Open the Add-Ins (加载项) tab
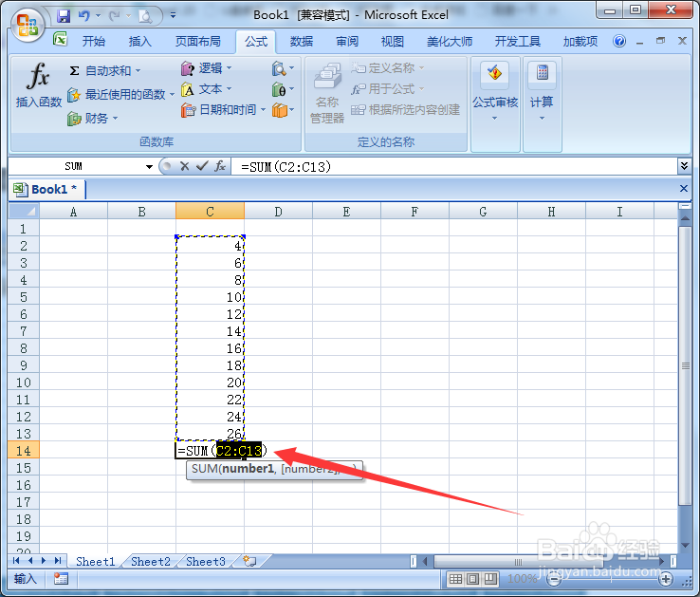Image resolution: width=700 pixels, height=597 pixels. (x=580, y=42)
